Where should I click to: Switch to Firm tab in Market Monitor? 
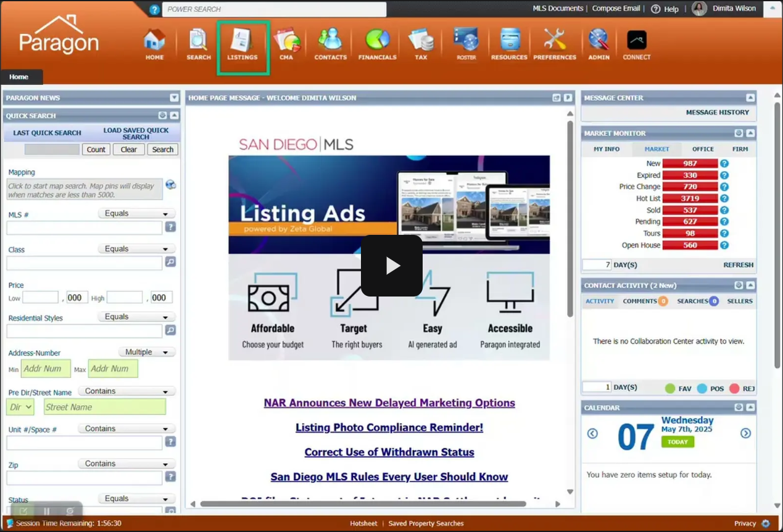coord(740,149)
